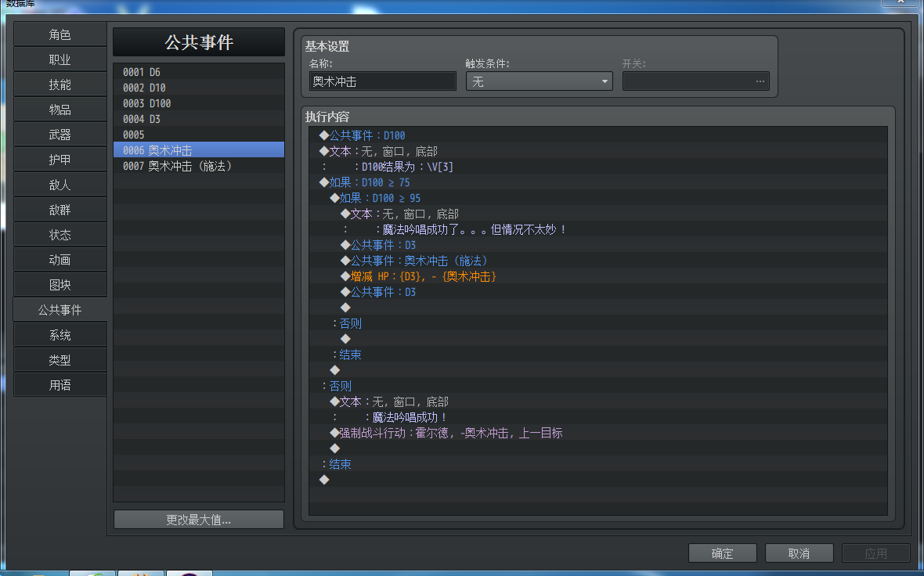Select command 公共事件：奥术冲击（施法） in the event contents
The image size is (924, 576).
pyautogui.click(x=598, y=261)
